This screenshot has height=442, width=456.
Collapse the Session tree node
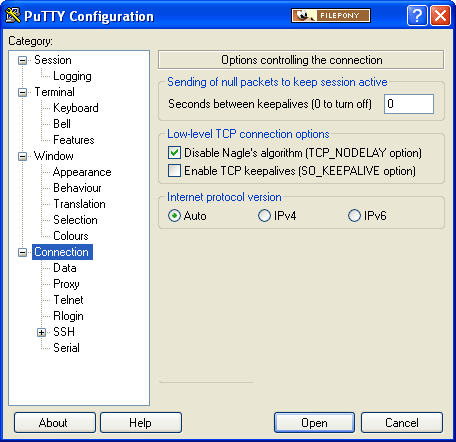pyautogui.click(x=22, y=60)
